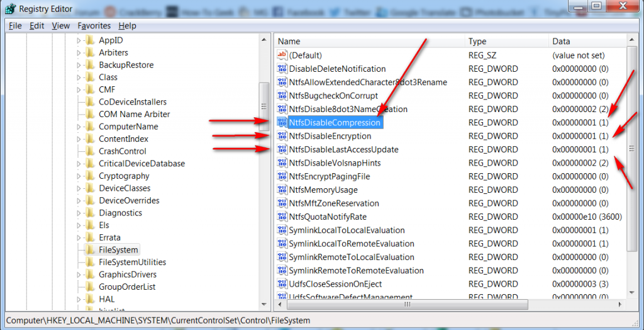Click tree pane scroll up arrow
This screenshot has width=644, height=330.
264,40
